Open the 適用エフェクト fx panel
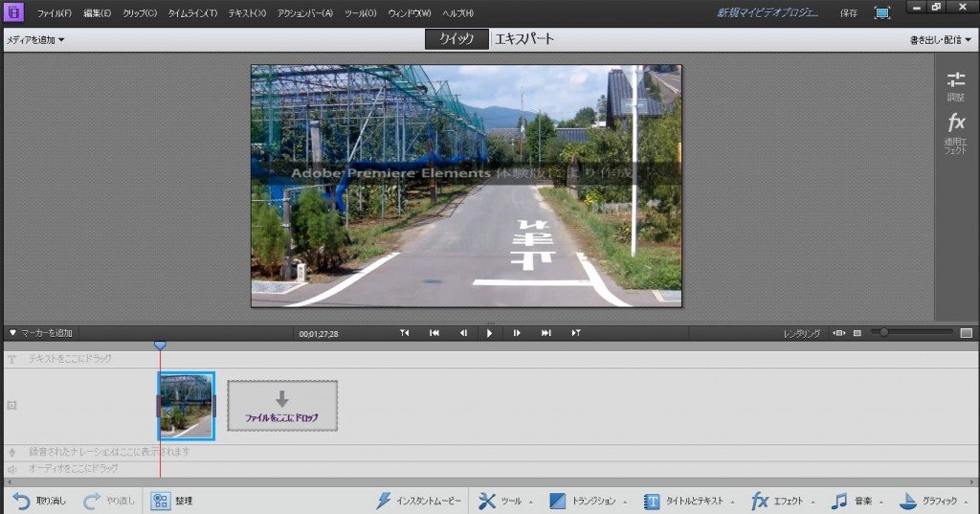Viewport: 980px width, 514px height. coord(956,133)
